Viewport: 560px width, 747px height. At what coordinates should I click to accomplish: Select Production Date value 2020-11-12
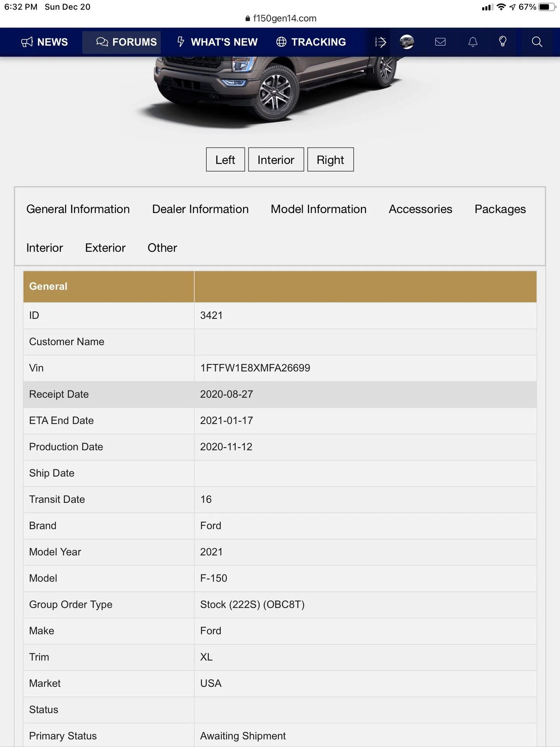[226, 447]
